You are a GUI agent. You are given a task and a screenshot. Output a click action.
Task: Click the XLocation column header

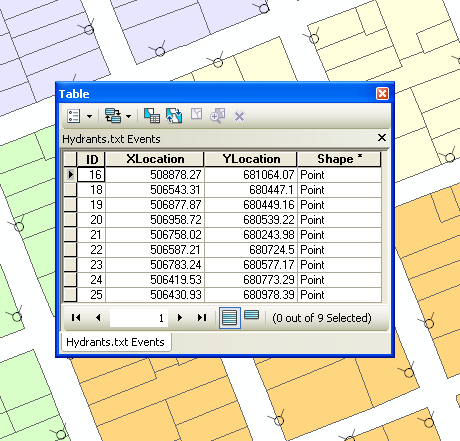(155, 159)
